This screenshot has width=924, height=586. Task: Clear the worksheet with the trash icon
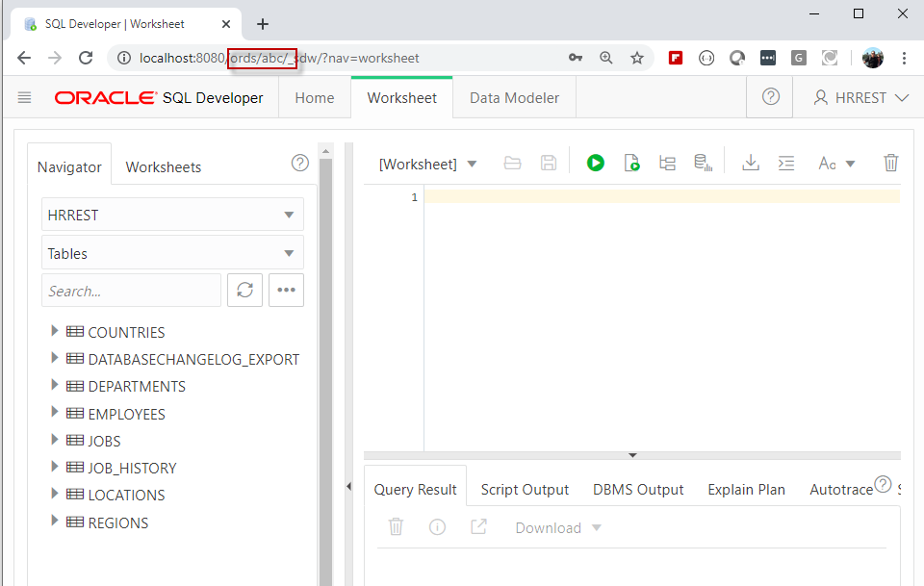(x=890, y=163)
